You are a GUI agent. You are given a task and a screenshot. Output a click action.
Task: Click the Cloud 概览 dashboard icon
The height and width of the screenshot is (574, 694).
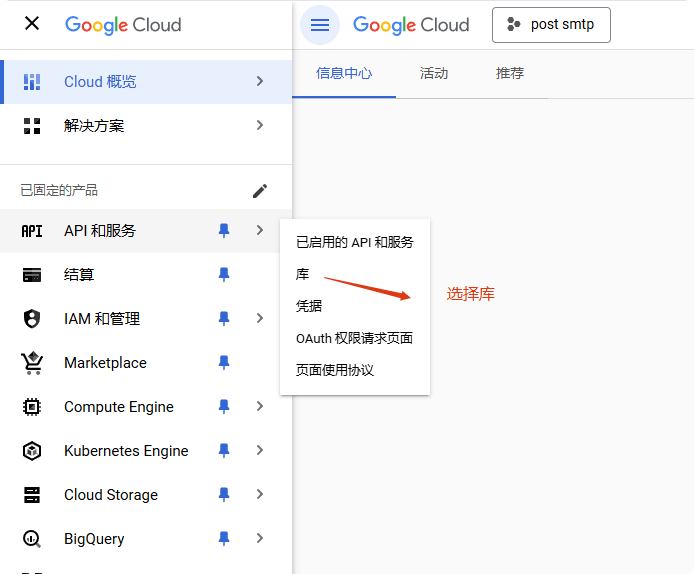(32, 82)
